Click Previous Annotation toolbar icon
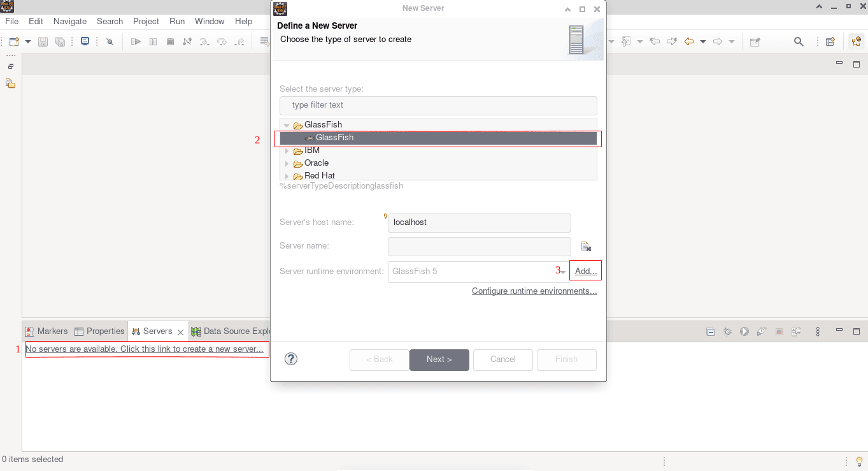Screen dimensions: 868x471 click(626, 41)
